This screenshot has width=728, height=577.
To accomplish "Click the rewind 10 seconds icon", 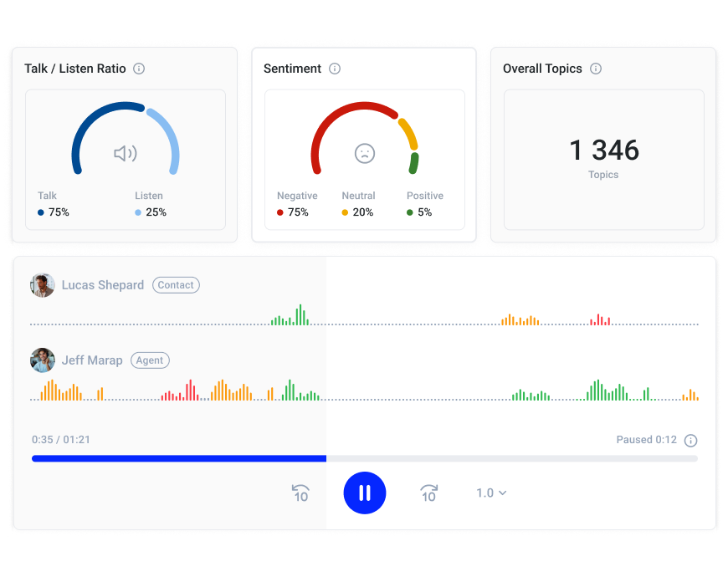I will point(299,493).
